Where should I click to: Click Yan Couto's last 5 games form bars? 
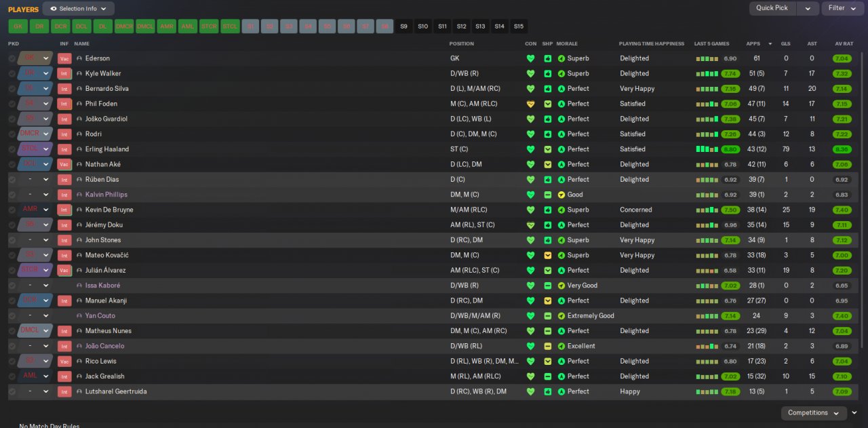pos(707,315)
